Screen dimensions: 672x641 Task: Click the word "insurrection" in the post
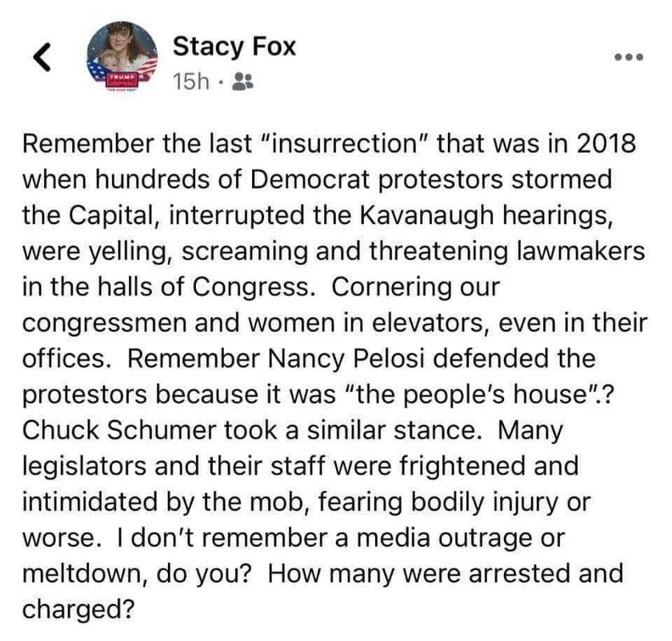coord(346,143)
